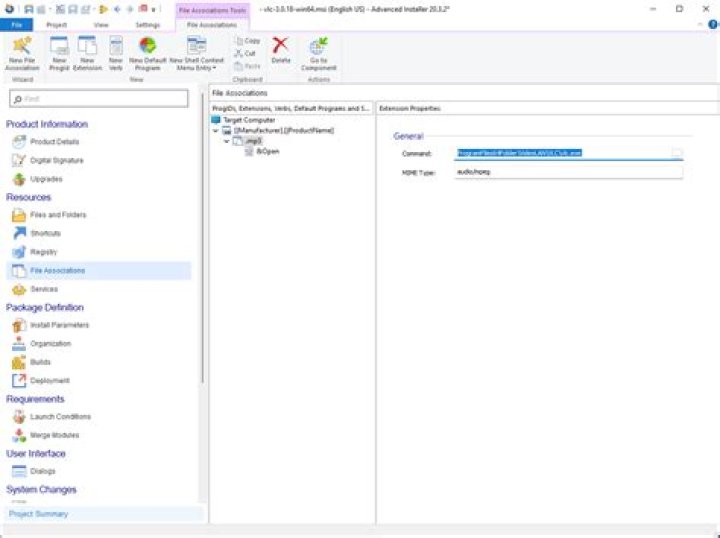Select the File Associations Tools contextual tab
Screen dimensions: 720x538
(212, 10)
